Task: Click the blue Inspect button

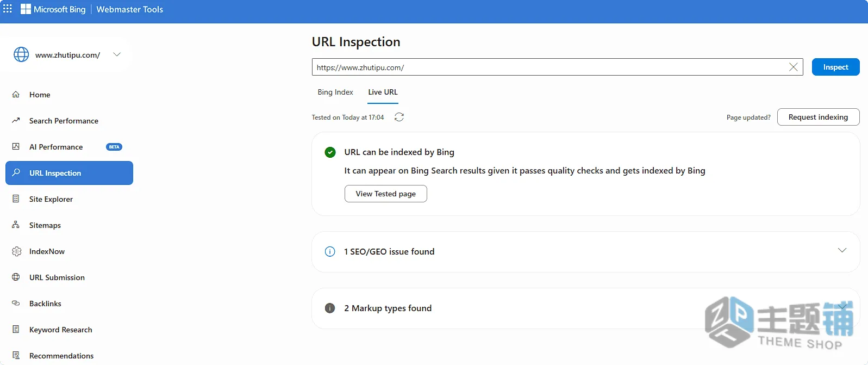Action: click(x=835, y=67)
